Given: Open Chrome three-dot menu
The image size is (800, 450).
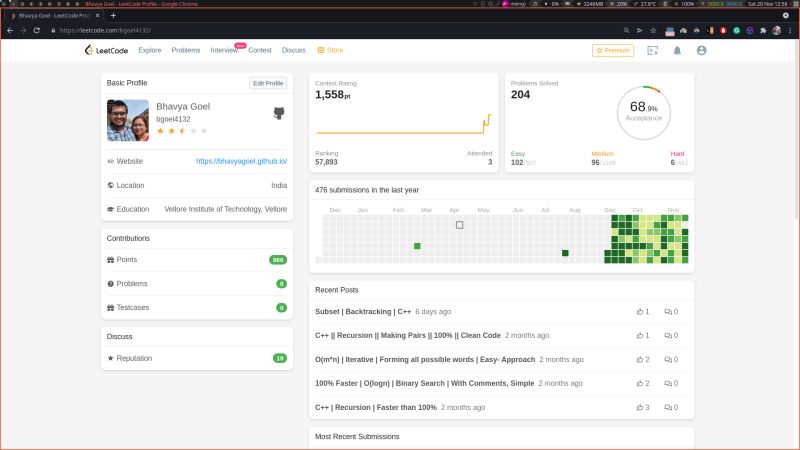Looking at the screenshot, I should coord(790,31).
